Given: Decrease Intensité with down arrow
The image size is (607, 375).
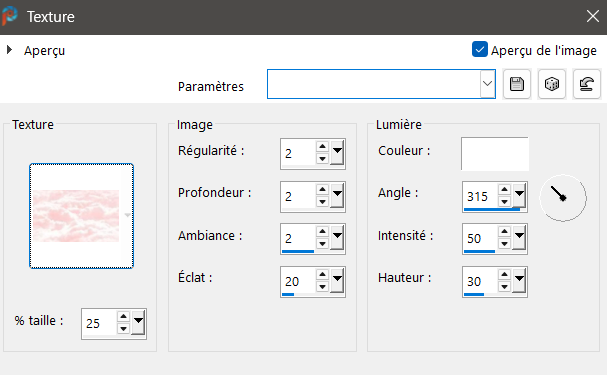Looking at the screenshot, I should (x=504, y=244).
